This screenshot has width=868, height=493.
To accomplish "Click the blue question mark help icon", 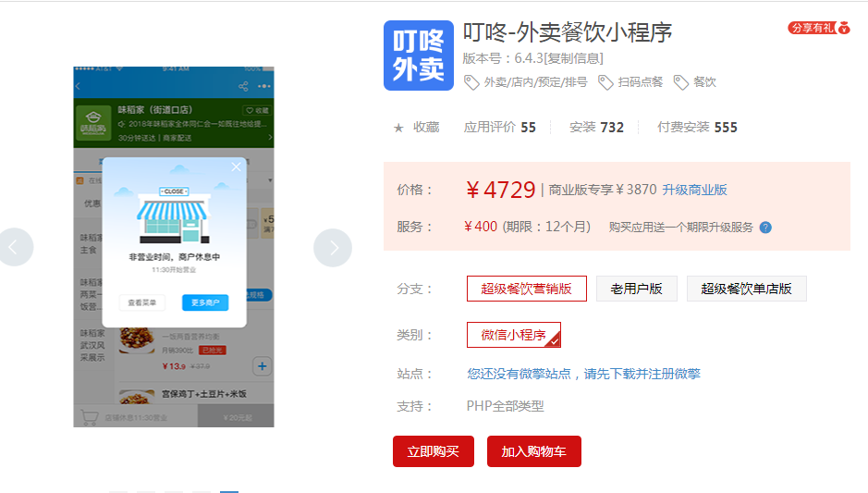I will click(x=765, y=228).
